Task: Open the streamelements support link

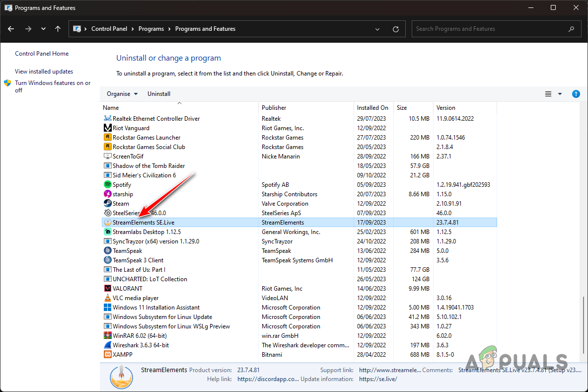Action: 390,370
